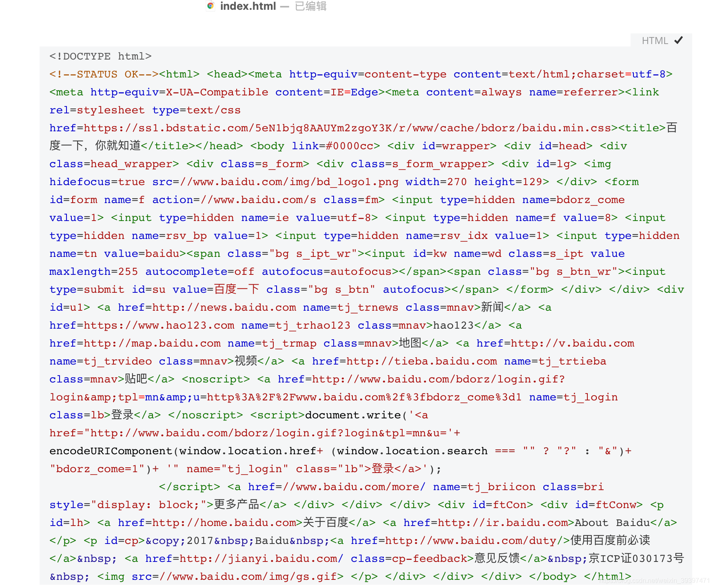This screenshot has height=588, width=713.
Task: Click the autocomplete=off attribute
Action: click(x=200, y=272)
